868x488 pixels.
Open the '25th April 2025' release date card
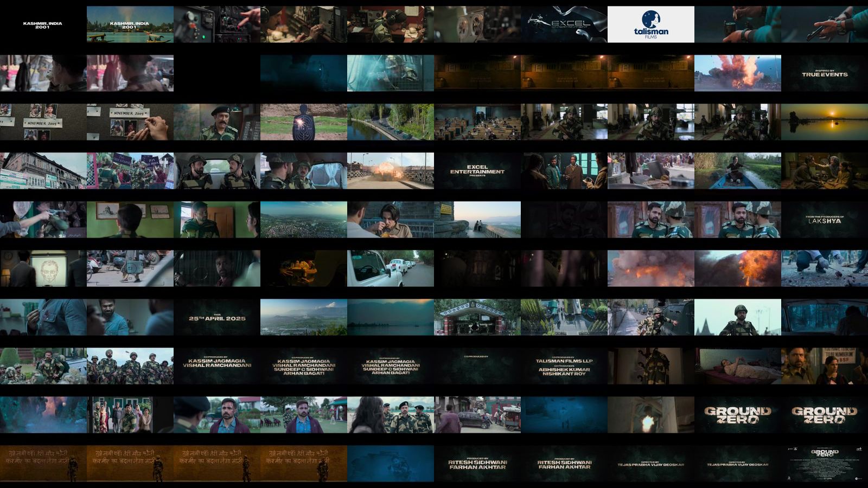tap(217, 317)
